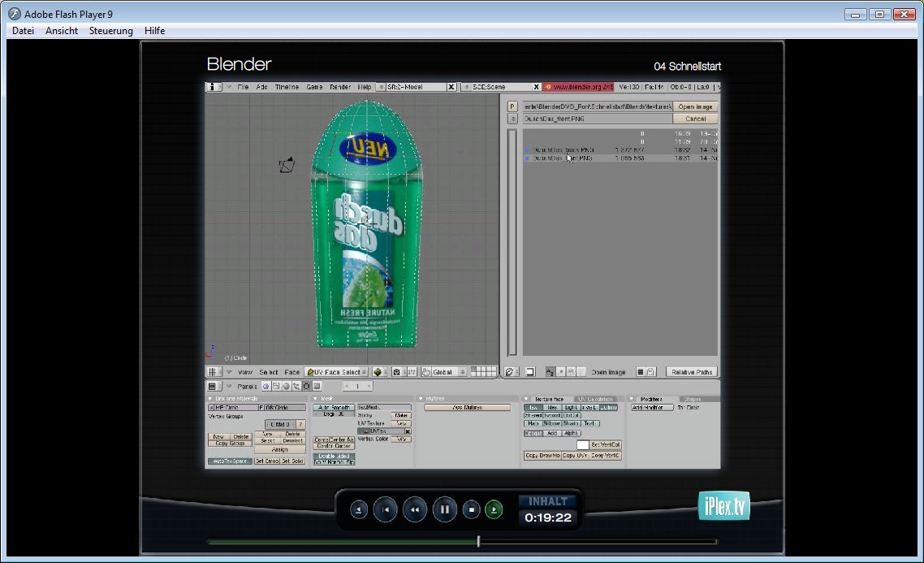Click the Relative Paths toggle
This screenshot has height=563, width=924.
point(692,372)
